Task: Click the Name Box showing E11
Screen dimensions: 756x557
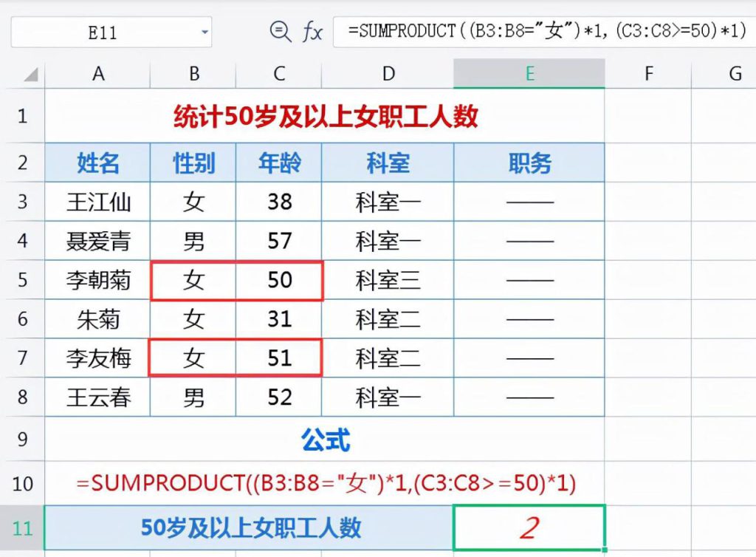Action: click(x=102, y=33)
